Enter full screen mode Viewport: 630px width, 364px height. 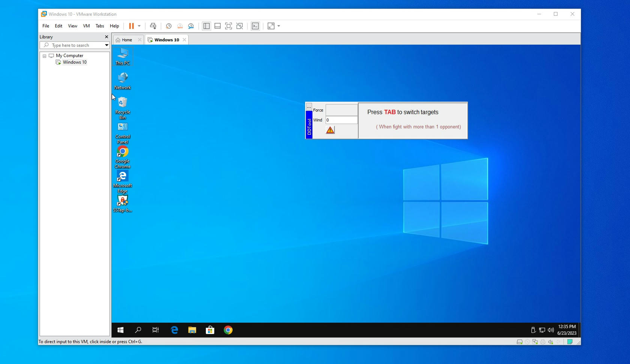coord(228,26)
